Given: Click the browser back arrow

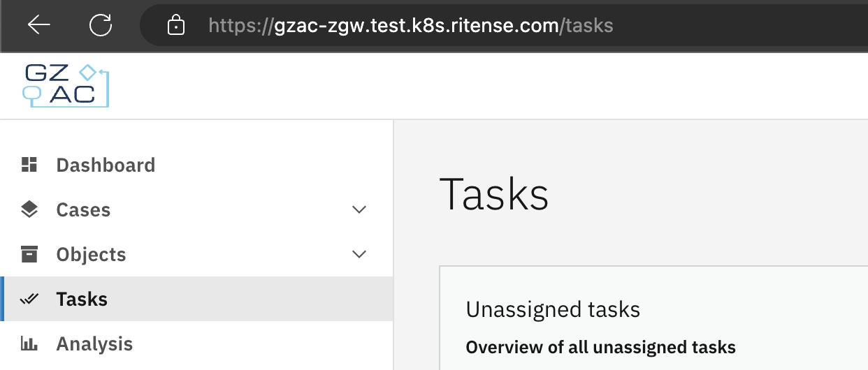Looking at the screenshot, I should coord(39,26).
